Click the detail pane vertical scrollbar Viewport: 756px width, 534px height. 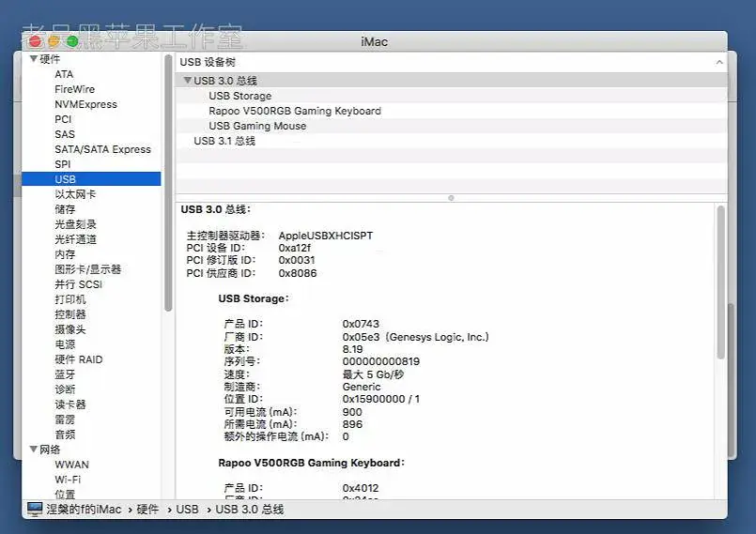[x=721, y=282]
